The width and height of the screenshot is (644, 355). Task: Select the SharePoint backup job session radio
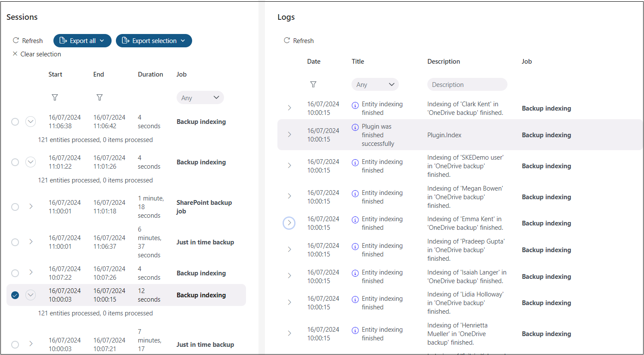[x=15, y=207]
